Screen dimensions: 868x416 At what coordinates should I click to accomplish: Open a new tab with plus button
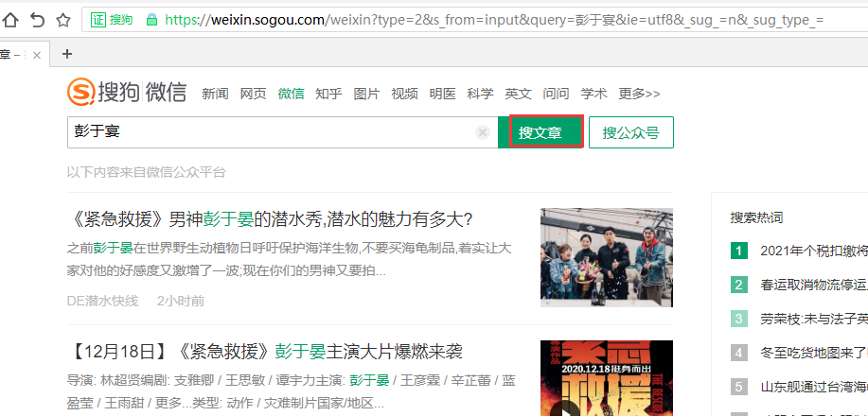[67, 54]
